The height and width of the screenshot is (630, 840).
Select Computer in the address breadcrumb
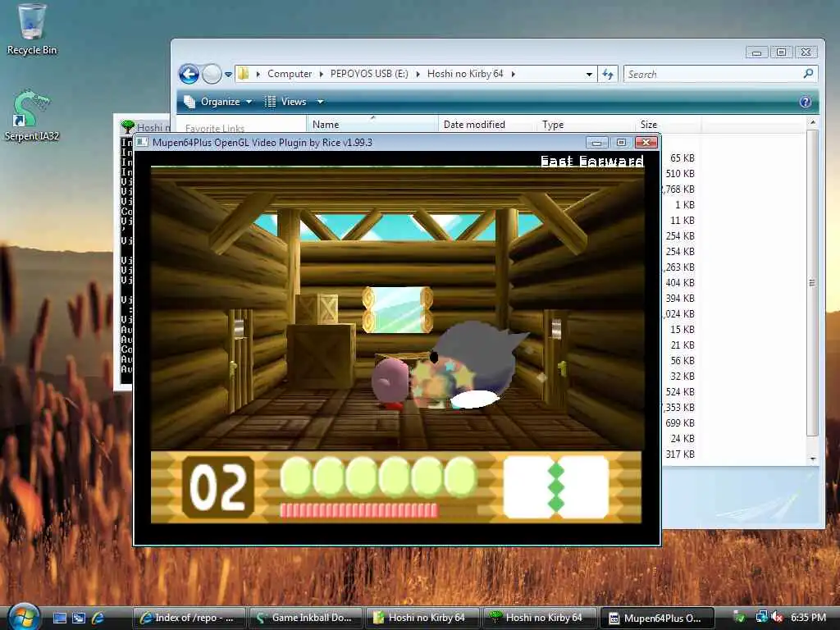coord(290,74)
